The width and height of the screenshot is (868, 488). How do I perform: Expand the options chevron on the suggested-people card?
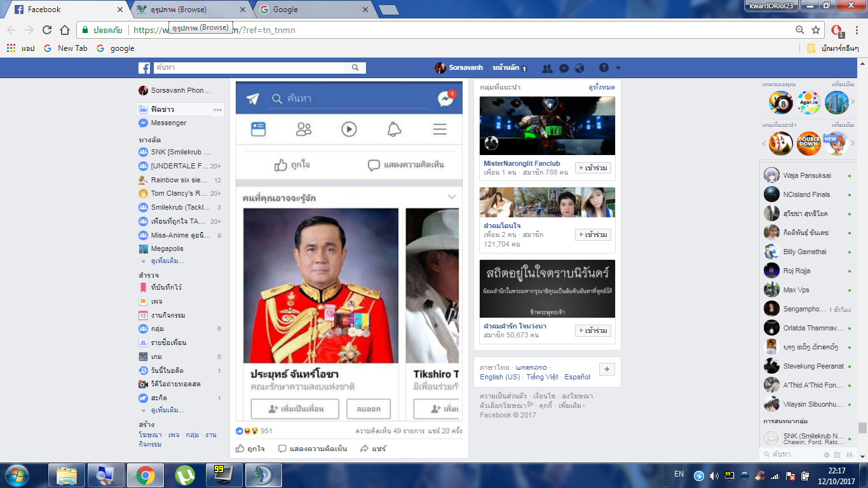[452, 197]
